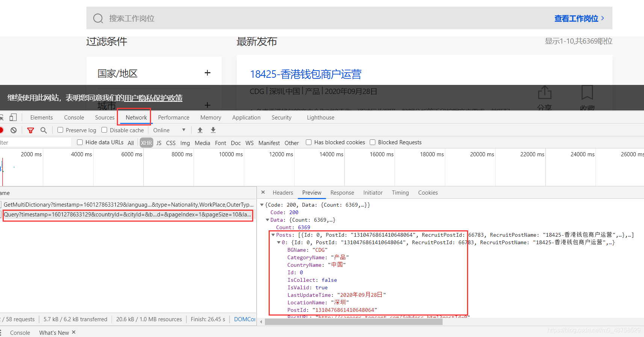Click the scrollbar left arrow in preview
The image size is (644, 337).
(261, 322)
